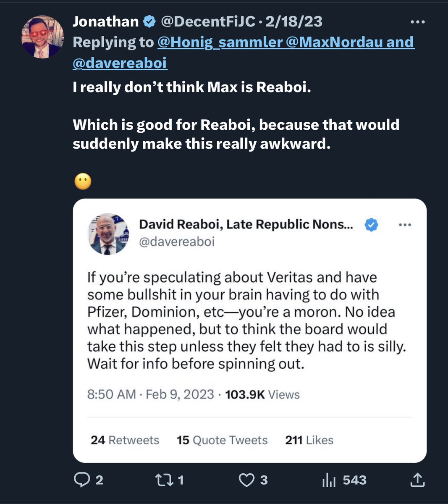
Task: Click the @DecentFiJC handle
Action: pos(208,21)
